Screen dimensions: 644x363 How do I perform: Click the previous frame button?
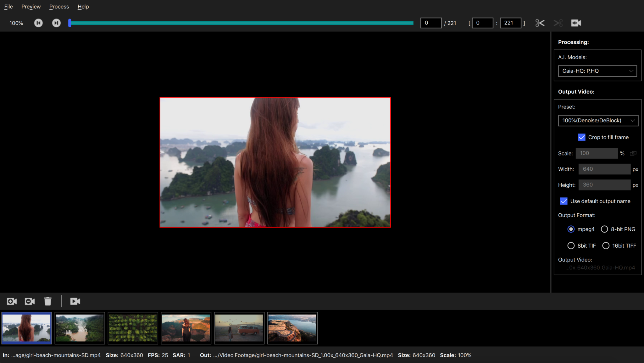pyautogui.click(x=38, y=23)
